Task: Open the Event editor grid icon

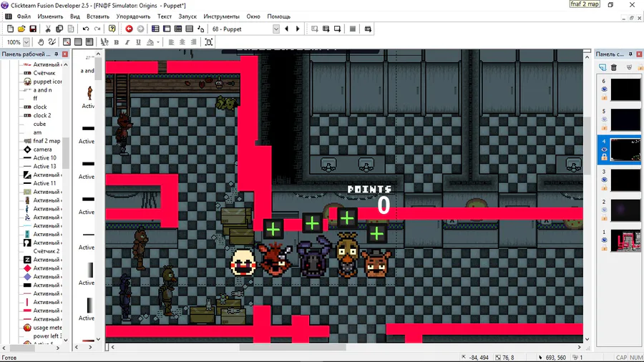Action: tap(178, 29)
